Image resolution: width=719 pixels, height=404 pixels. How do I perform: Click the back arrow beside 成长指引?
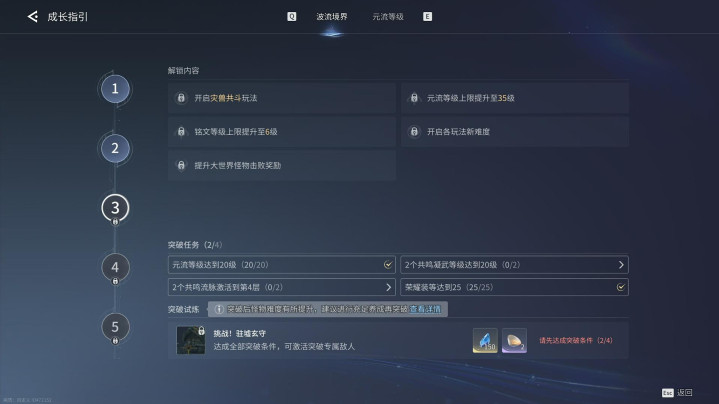click(33, 17)
